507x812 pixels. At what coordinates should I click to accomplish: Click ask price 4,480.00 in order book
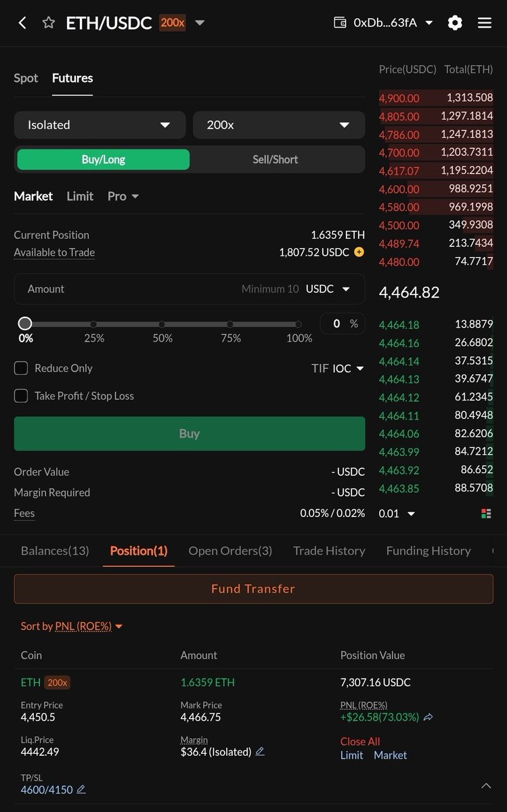point(399,263)
